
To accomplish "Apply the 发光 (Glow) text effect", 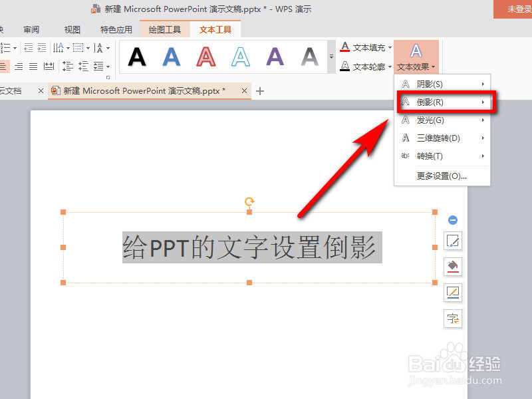I will (430, 120).
